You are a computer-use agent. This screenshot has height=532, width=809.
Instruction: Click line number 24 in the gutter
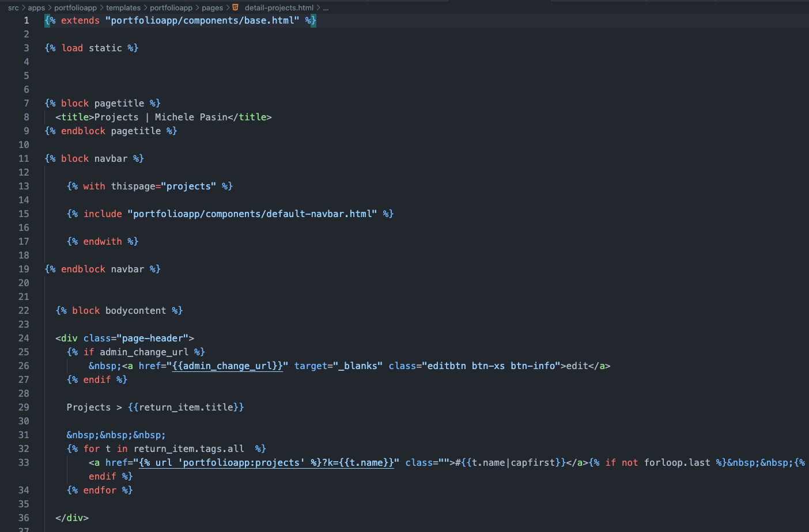tap(24, 339)
